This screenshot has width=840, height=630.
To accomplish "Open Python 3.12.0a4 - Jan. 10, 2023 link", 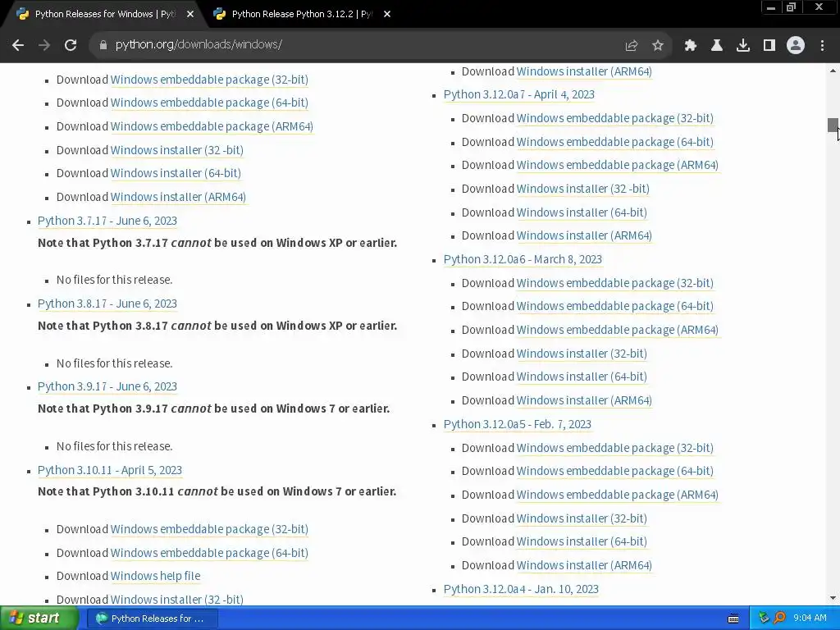I will (521, 589).
